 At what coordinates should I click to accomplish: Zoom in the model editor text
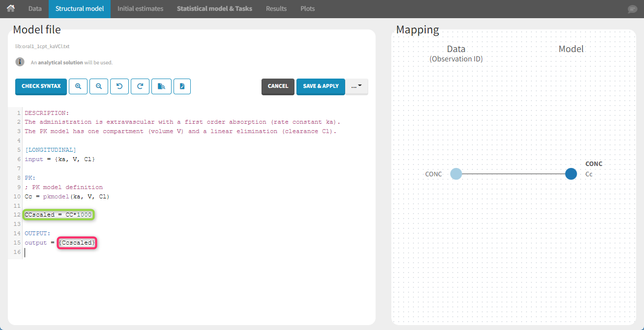78,86
